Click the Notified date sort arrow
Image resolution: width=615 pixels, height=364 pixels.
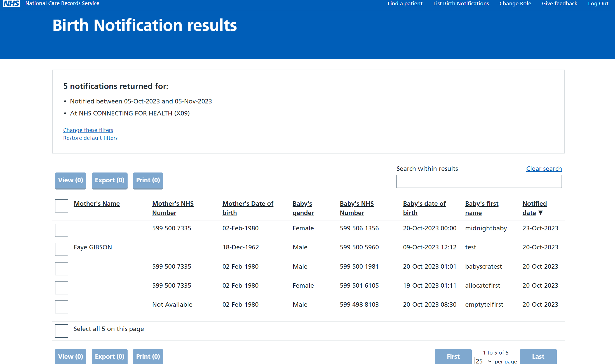pos(541,213)
